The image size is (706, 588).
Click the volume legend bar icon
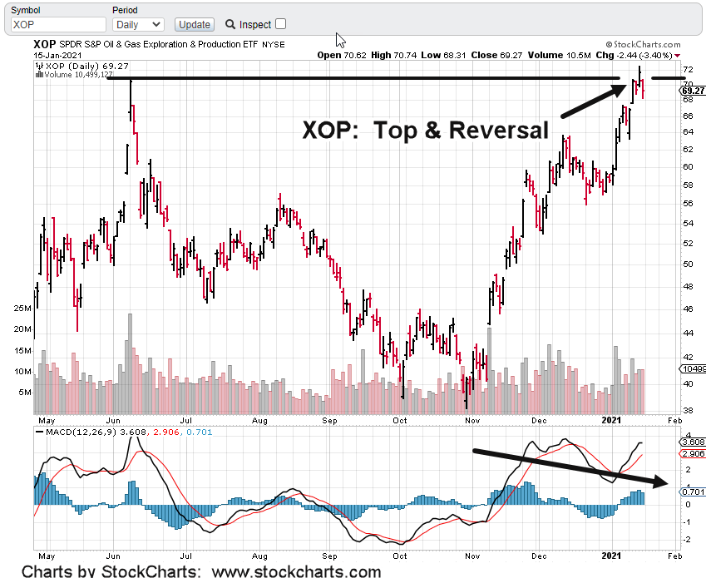[39, 74]
